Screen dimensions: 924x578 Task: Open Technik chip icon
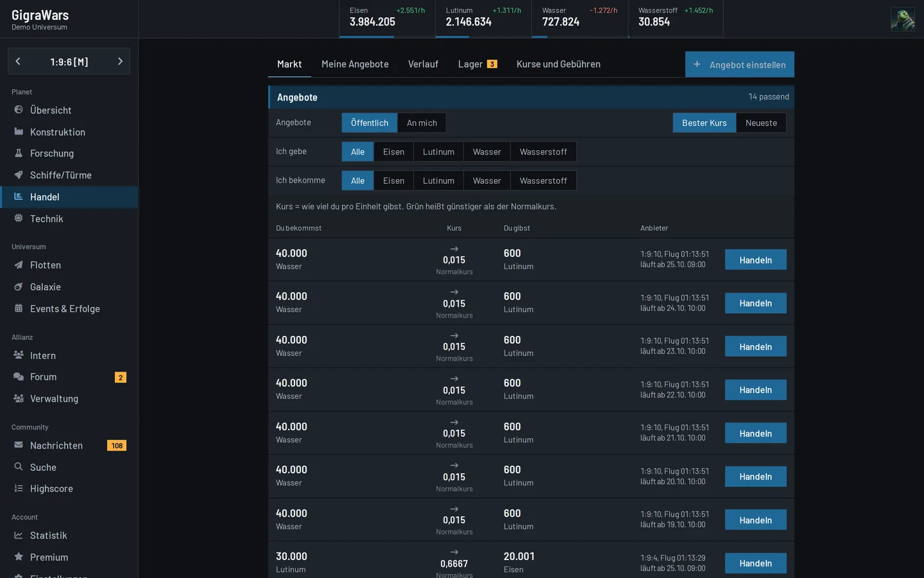click(x=18, y=218)
